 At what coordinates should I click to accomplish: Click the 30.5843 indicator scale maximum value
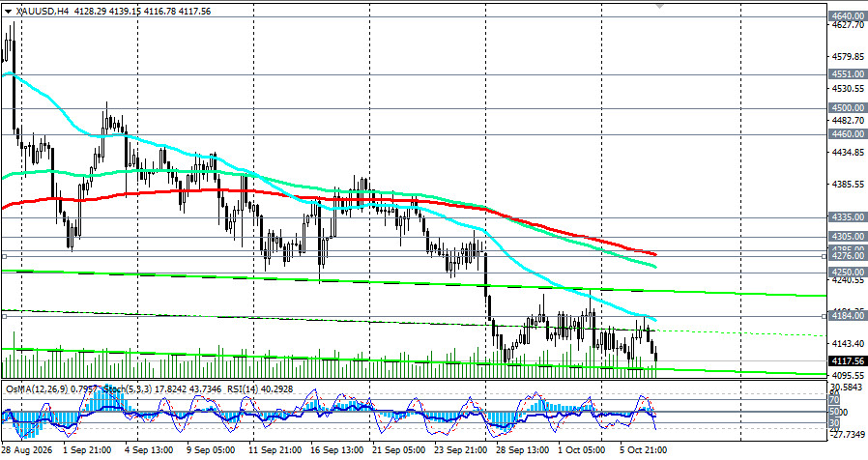coord(848,387)
